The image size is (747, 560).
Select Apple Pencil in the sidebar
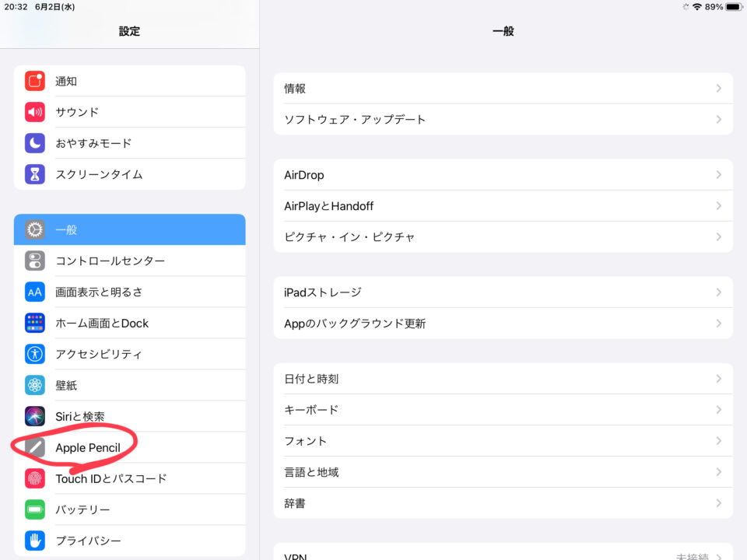[x=88, y=448]
